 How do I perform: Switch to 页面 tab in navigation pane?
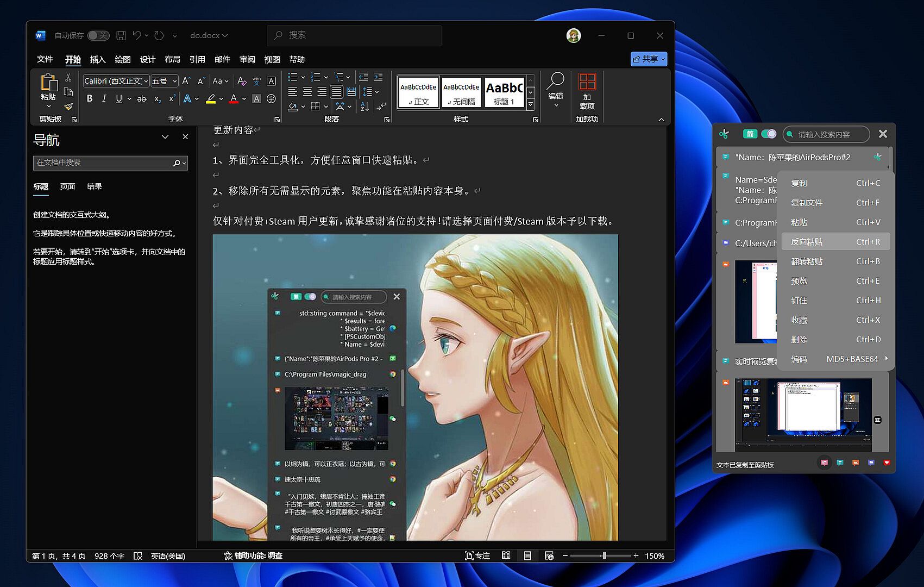pyautogui.click(x=67, y=186)
